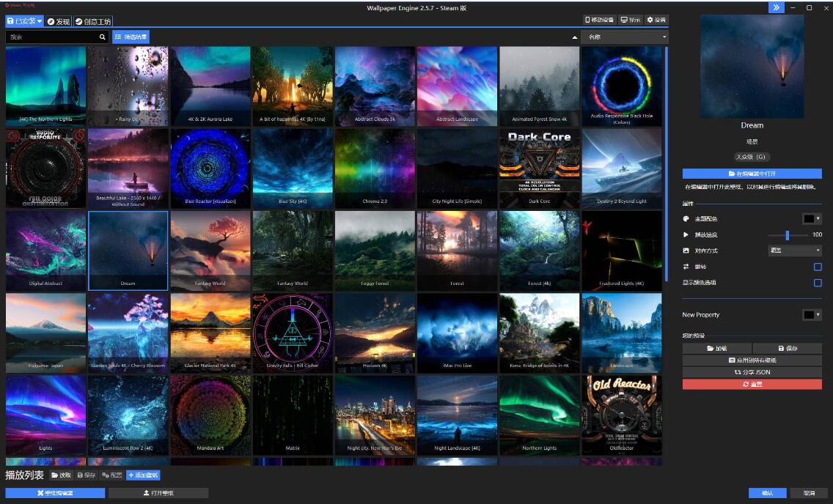Image resolution: width=833 pixels, height=504 pixels.
Task: Click the presets 加载 load button
Action: (x=716, y=349)
